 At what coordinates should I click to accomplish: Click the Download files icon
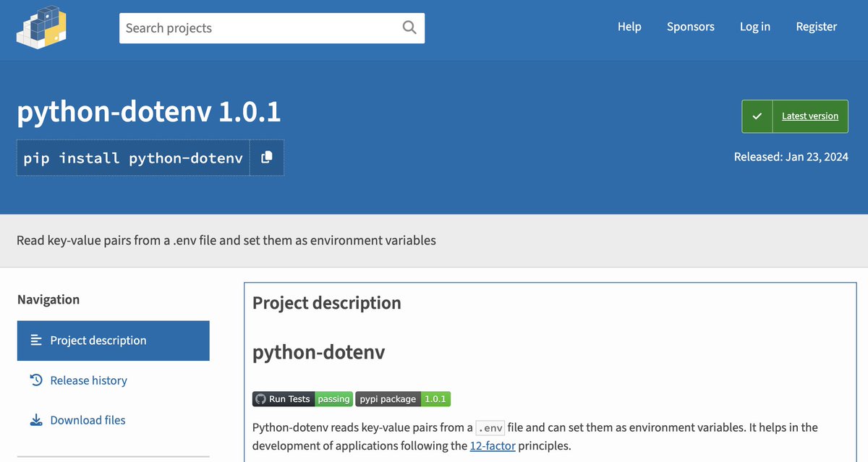pyautogui.click(x=36, y=420)
